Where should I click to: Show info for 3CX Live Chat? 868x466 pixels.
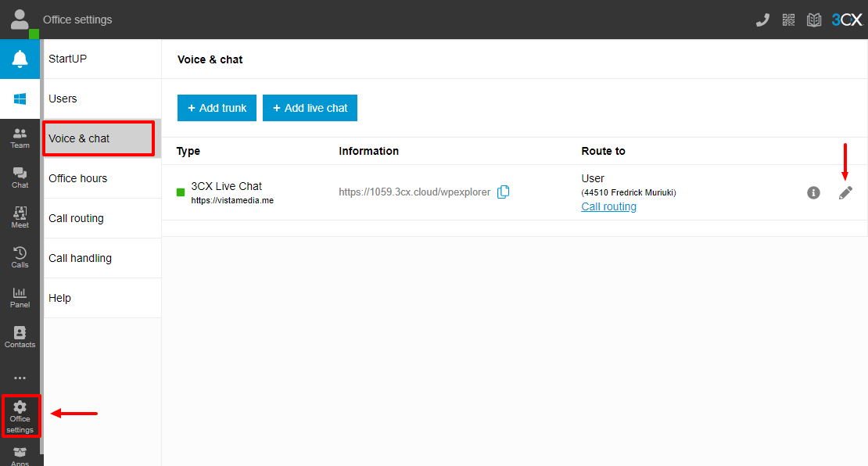click(x=813, y=192)
